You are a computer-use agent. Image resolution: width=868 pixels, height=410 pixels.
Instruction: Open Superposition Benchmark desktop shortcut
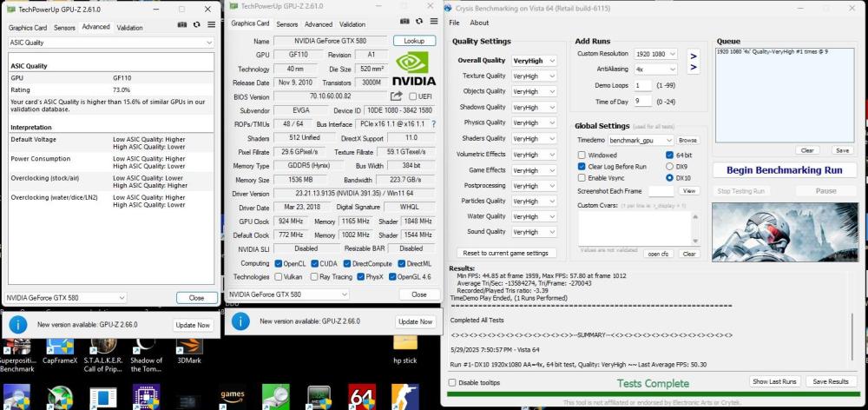16,353
